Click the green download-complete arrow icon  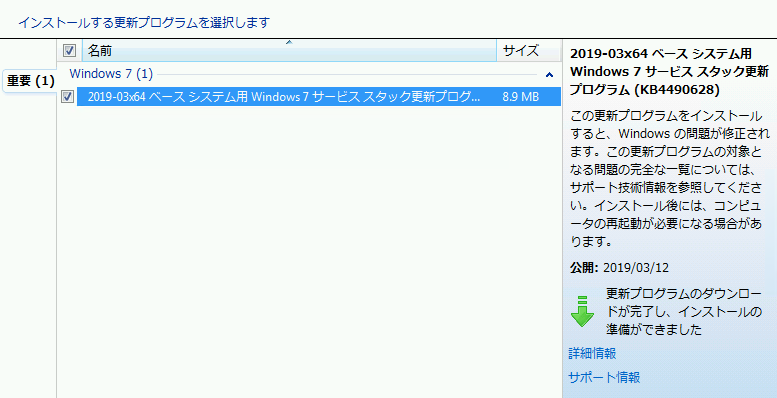tap(582, 311)
